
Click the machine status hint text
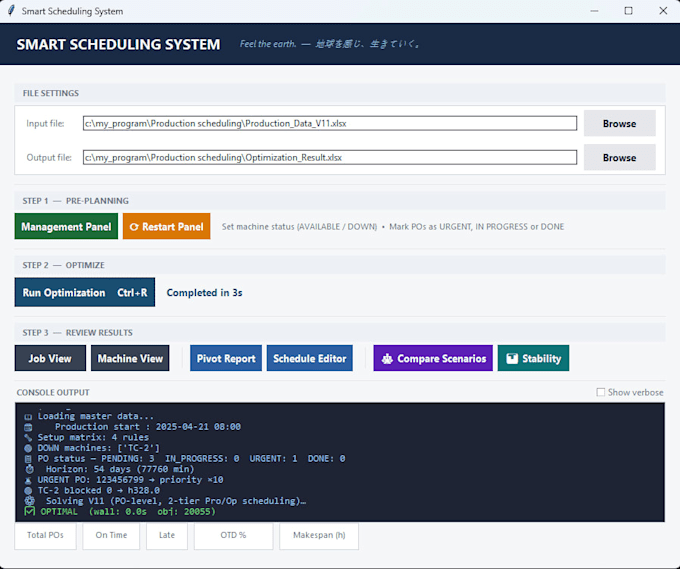pos(393,226)
